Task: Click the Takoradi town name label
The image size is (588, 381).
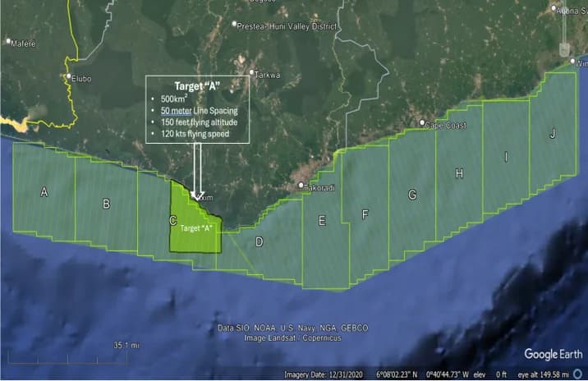Action: point(319,188)
